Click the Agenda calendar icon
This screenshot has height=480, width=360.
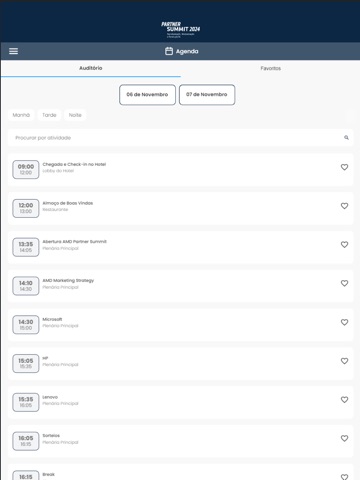point(169,51)
